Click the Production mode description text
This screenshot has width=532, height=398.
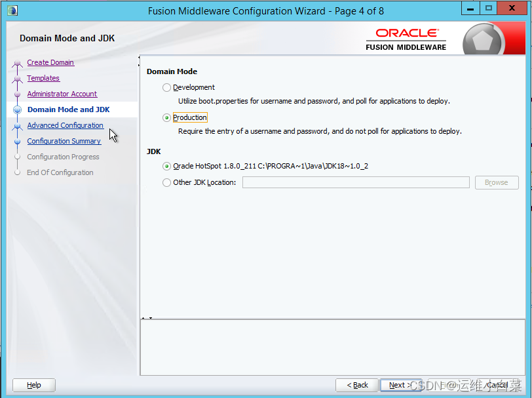coord(320,131)
